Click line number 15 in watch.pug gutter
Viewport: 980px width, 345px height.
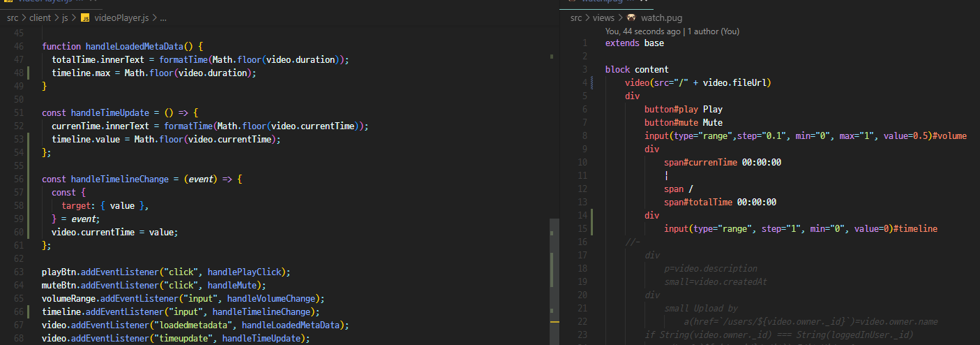(583, 228)
